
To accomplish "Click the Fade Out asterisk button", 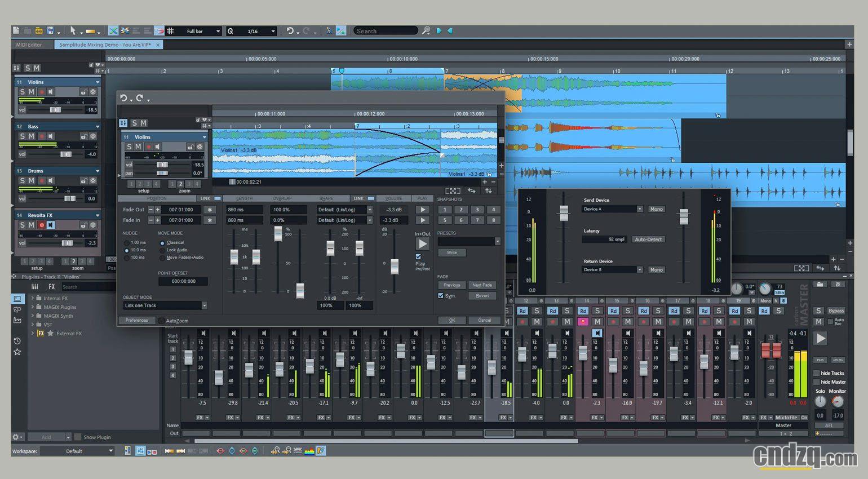I will click(x=210, y=210).
